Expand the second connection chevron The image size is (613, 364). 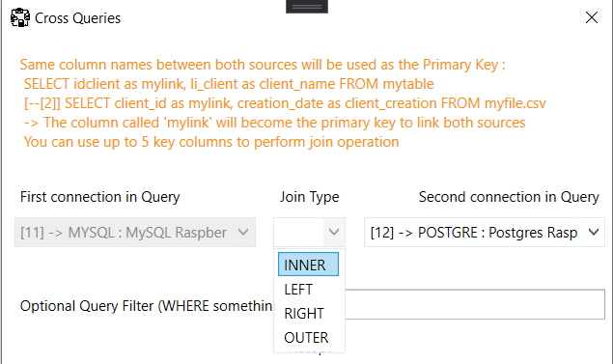click(594, 233)
